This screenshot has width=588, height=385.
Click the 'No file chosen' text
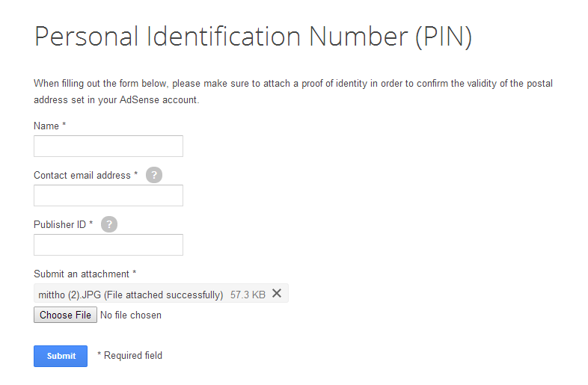(131, 315)
